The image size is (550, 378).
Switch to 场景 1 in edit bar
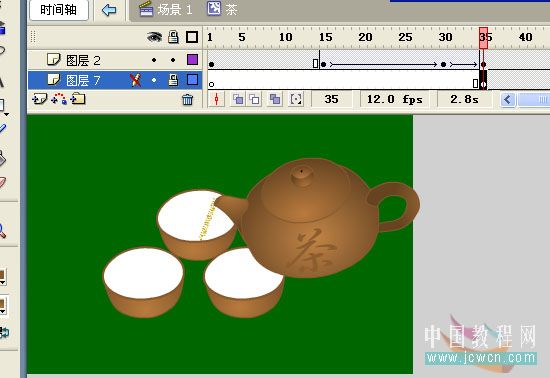pos(166,9)
